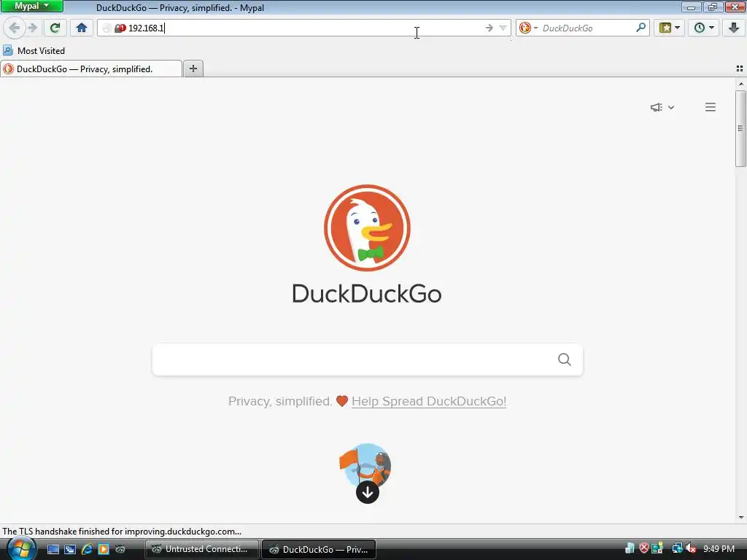The image size is (747, 560).
Task: Click the vertical scrollbar thumb
Action: [741, 128]
